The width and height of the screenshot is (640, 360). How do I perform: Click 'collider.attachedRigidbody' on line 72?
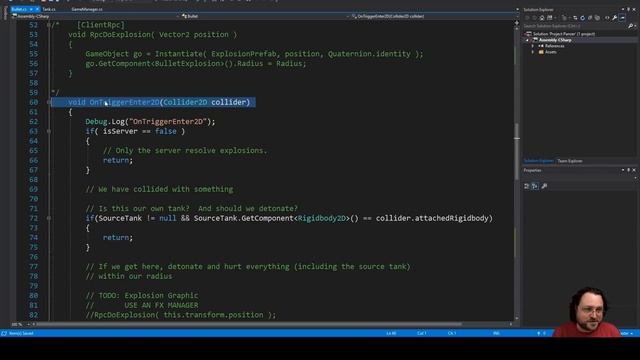(432, 218)
